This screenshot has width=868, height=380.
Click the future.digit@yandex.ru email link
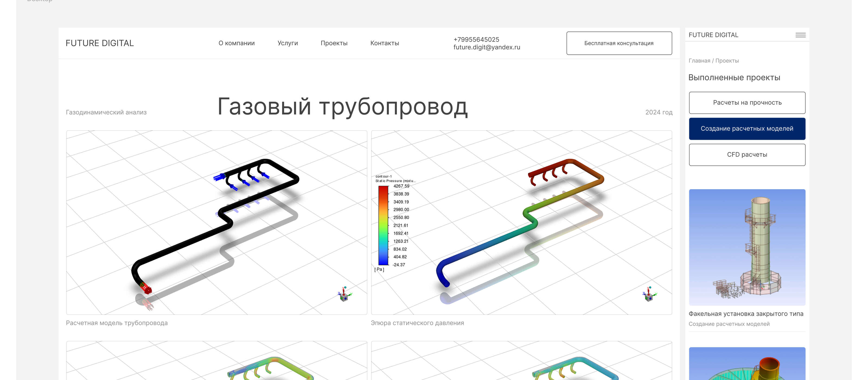point(486,47)
